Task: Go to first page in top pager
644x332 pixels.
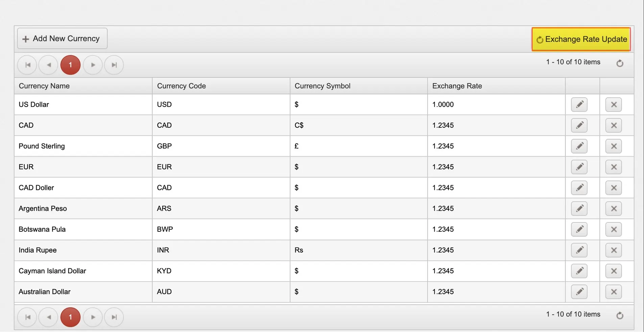Action: click(x=27, y=65)
